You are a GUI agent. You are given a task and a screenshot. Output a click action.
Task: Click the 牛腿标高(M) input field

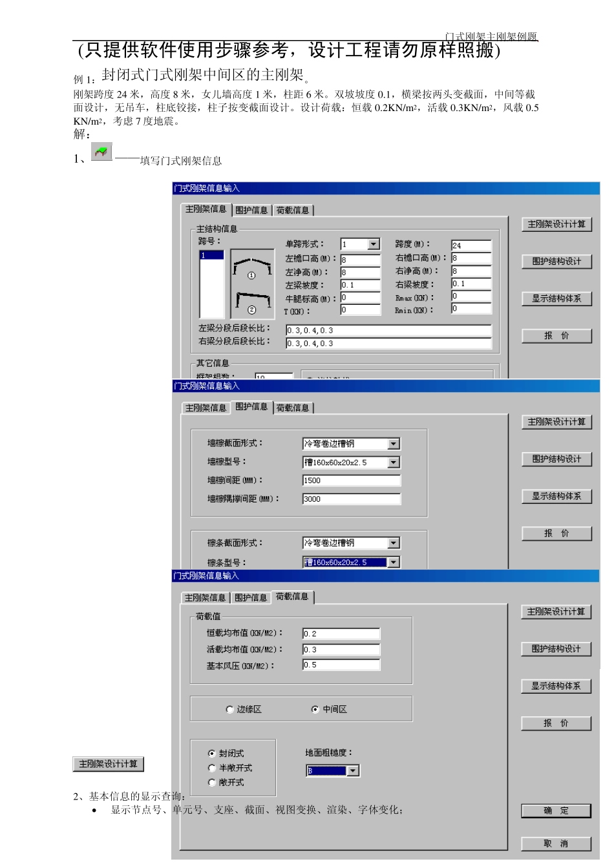[x=361, y=298]
